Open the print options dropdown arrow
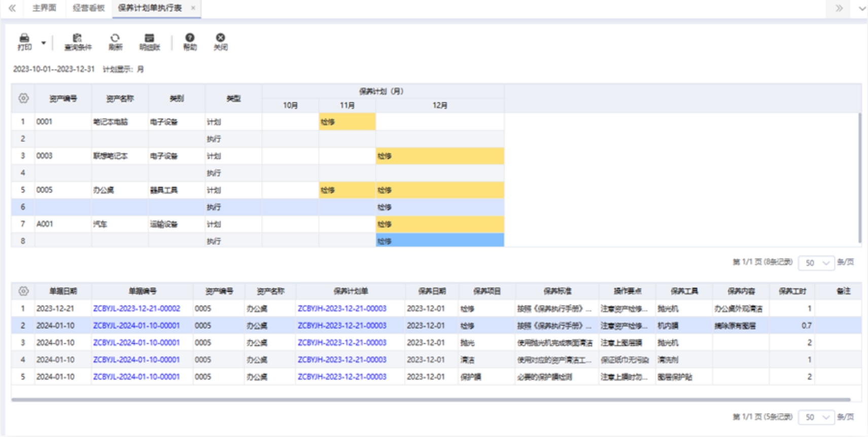This screenshot has width=868, height=437. pyautogui.click(x=44, y=43)
